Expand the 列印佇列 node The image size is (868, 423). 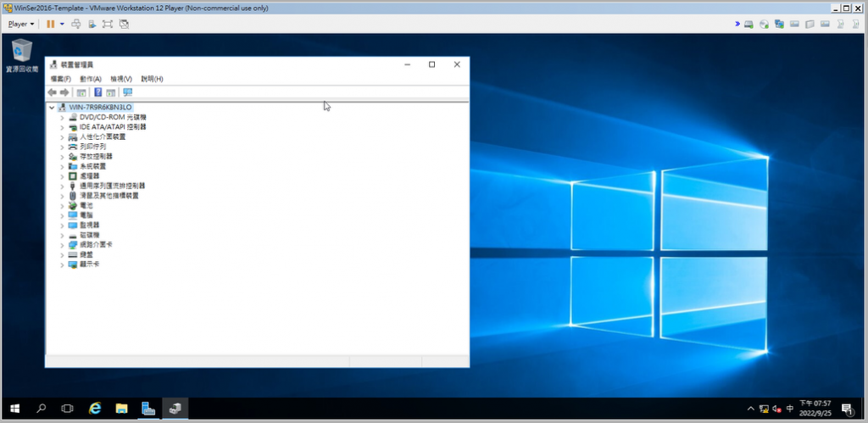(x=62, y=147)
